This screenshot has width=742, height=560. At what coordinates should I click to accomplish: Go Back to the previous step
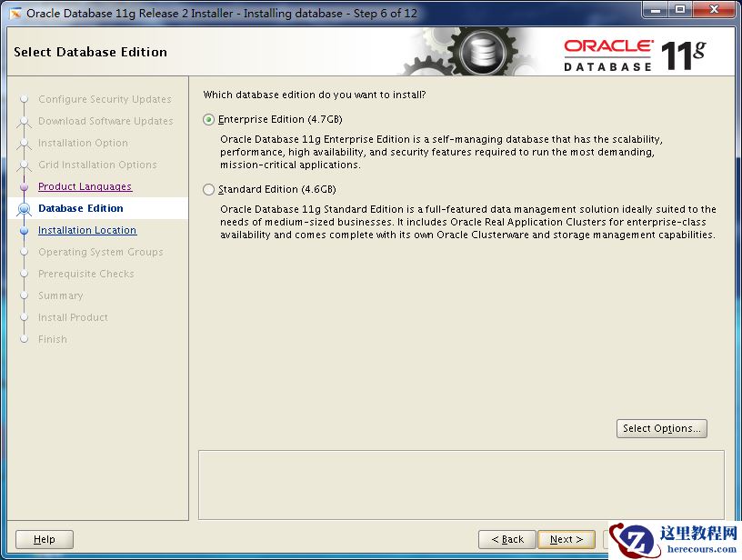coord(506,539)
